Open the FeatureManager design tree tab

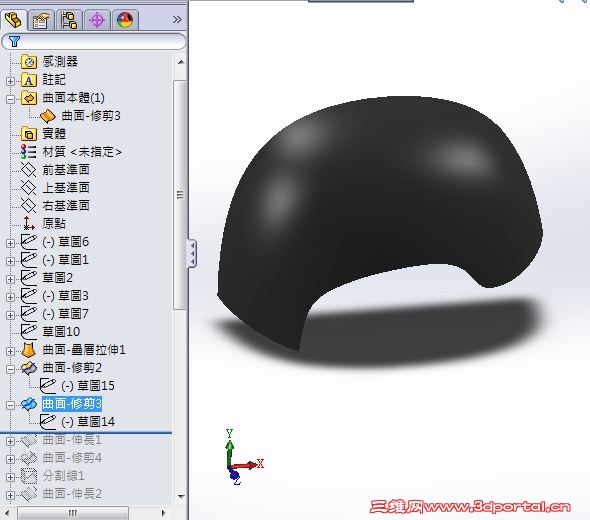(x=14, y=20)
